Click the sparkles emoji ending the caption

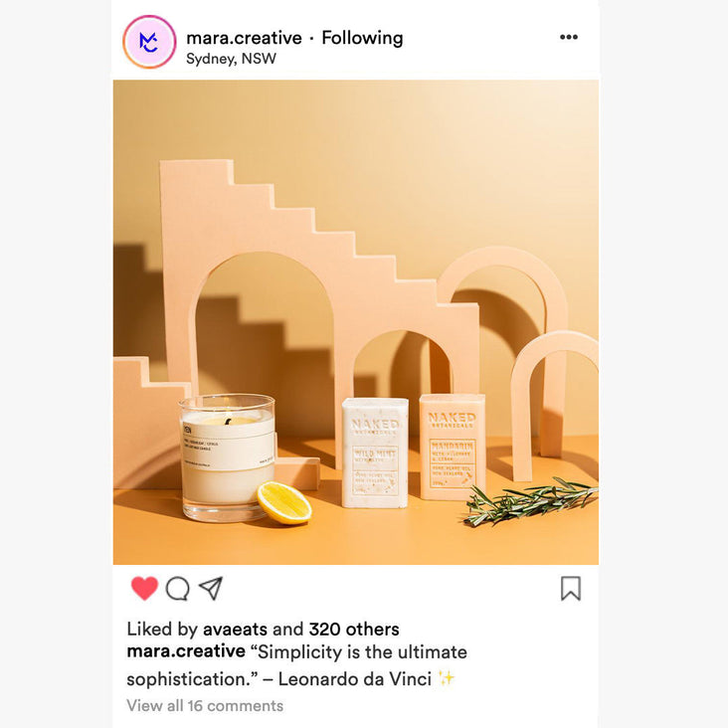(447, 679)
